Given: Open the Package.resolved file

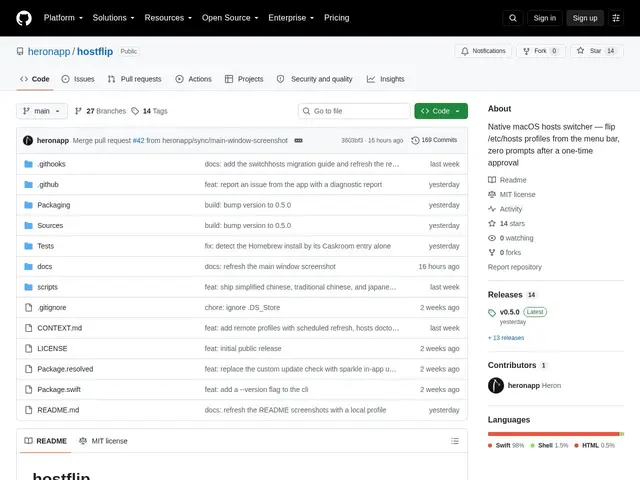Looking at the screenshot, I should (x=65, y=369).
